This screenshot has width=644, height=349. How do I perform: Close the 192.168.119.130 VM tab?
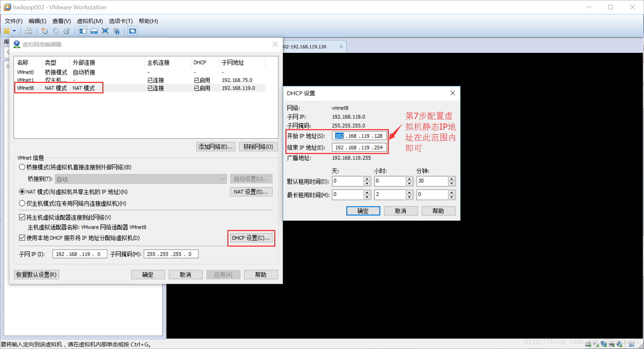(341, 47)
